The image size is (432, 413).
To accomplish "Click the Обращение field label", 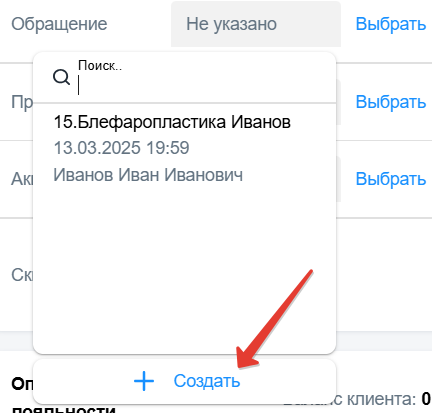I will tap(59, 24).
